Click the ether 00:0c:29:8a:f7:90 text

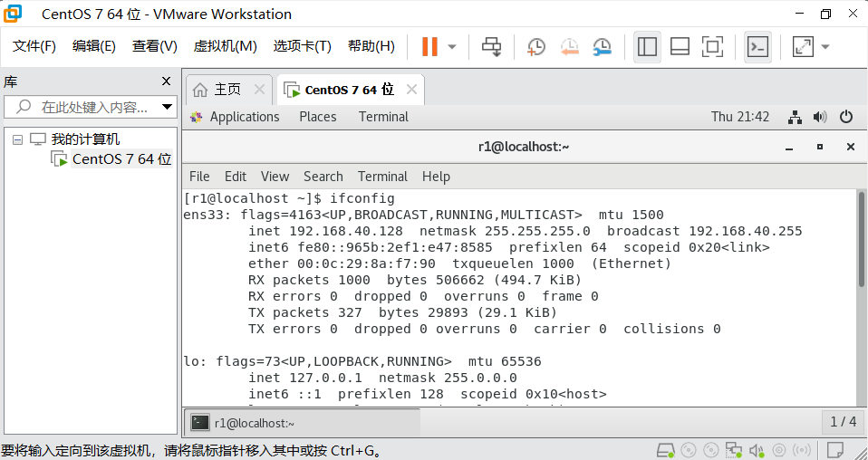(x=342, y=264)
